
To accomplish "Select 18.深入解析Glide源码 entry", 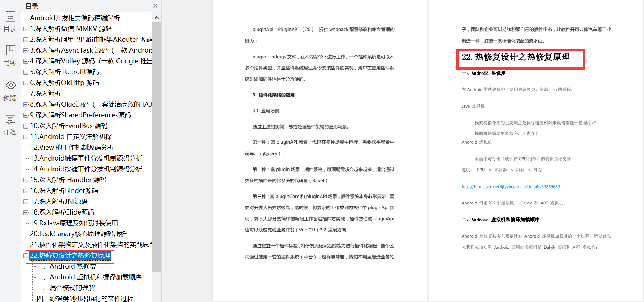I will click(x=62, y=212).
